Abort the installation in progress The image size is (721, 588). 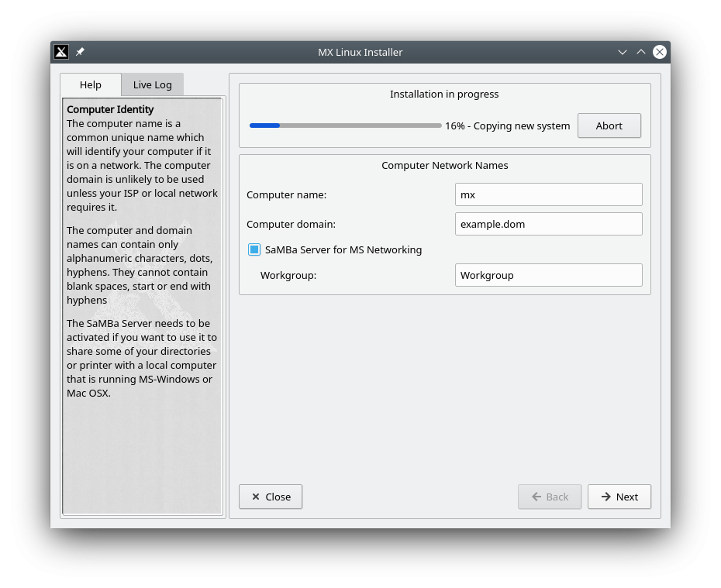(x=609, y=126)
